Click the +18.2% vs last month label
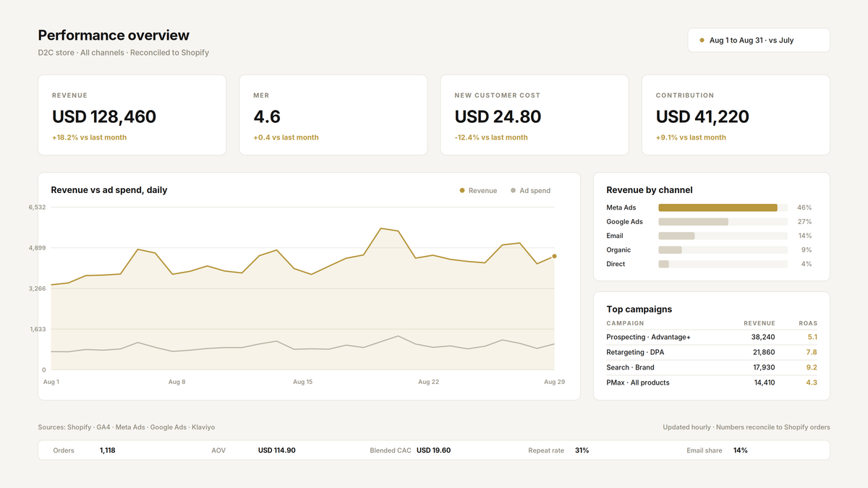This screenshot has height=488, width=868. [x=89, y=137]
